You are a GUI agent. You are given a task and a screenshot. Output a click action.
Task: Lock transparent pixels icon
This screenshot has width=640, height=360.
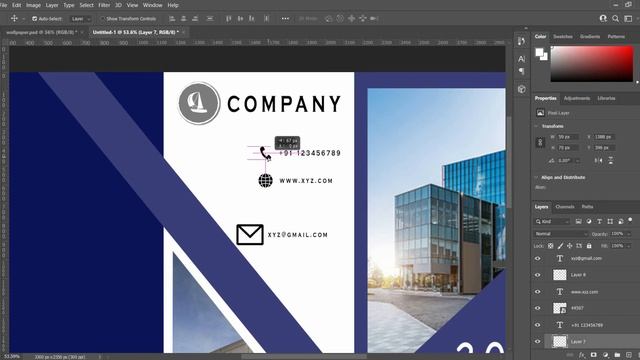click(x=551, y=246)
